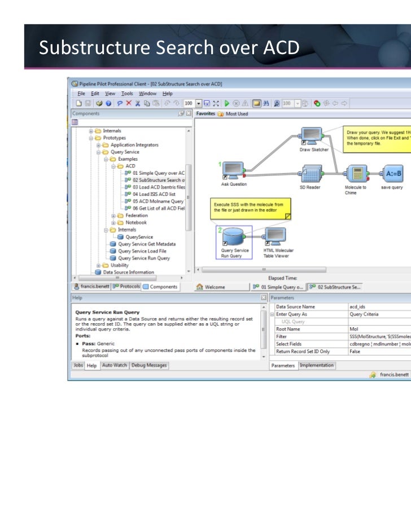
Task: Collapse the Enter Query As parameter group
Action: point(272,314)
